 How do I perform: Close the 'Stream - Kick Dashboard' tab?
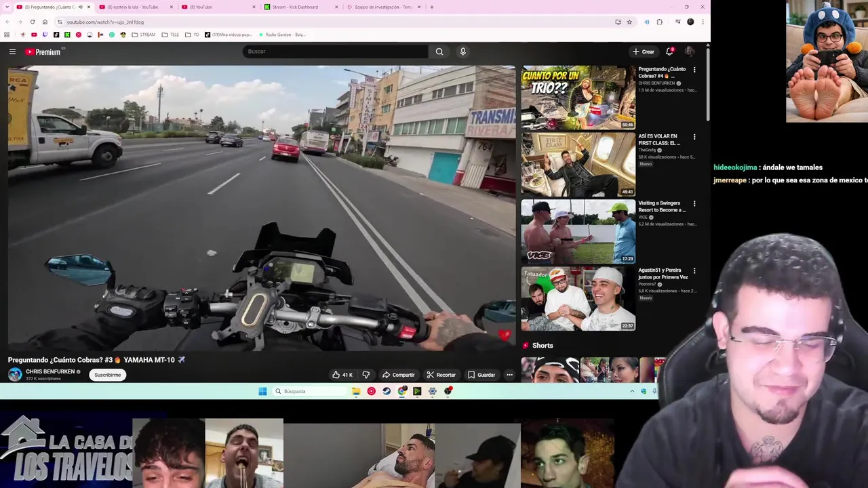click(337, 7)
